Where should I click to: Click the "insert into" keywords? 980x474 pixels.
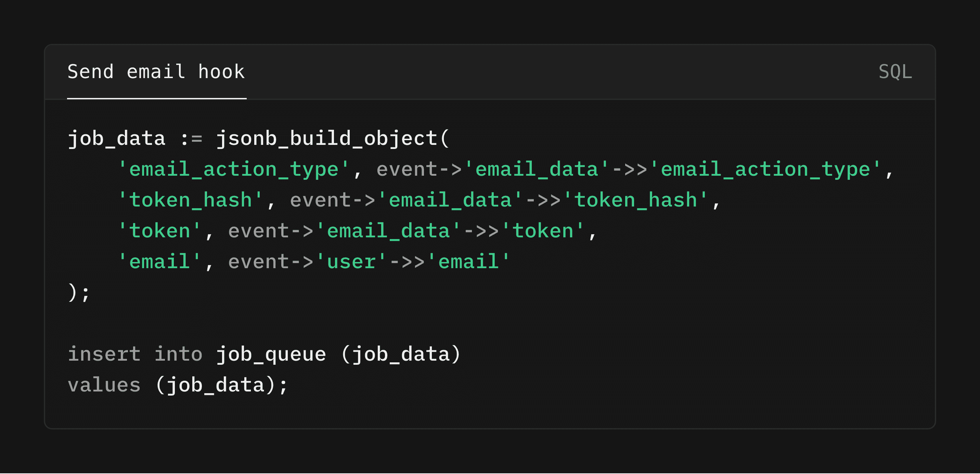(x=135, y=354)
